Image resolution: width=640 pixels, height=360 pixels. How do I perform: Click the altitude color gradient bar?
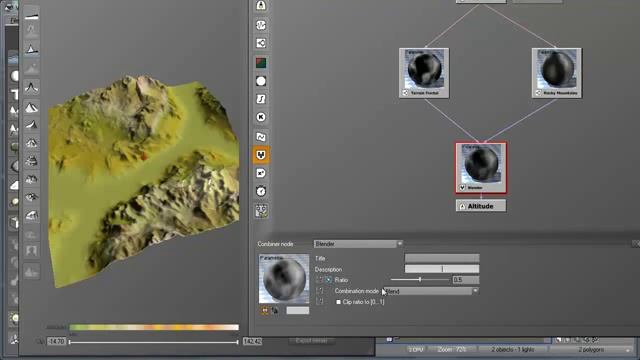154,327
